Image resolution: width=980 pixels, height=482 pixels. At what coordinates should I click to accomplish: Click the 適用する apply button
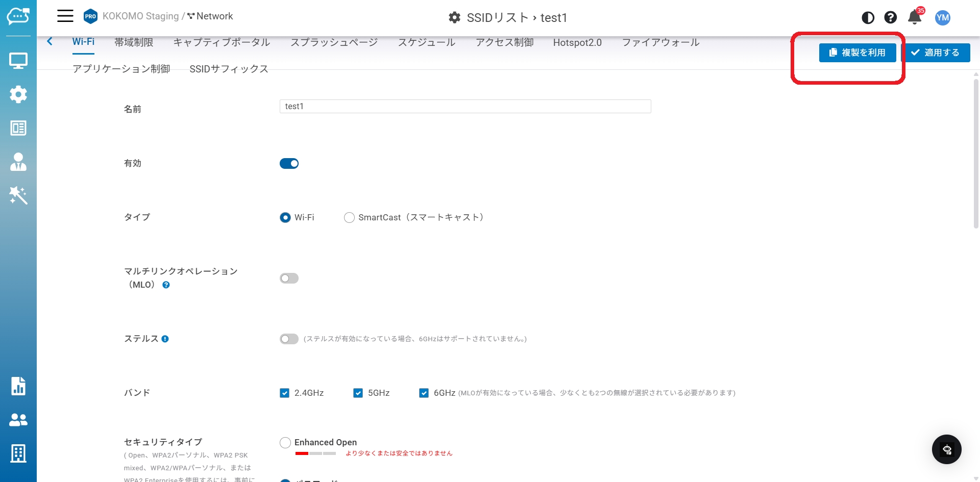click(935, 53)
